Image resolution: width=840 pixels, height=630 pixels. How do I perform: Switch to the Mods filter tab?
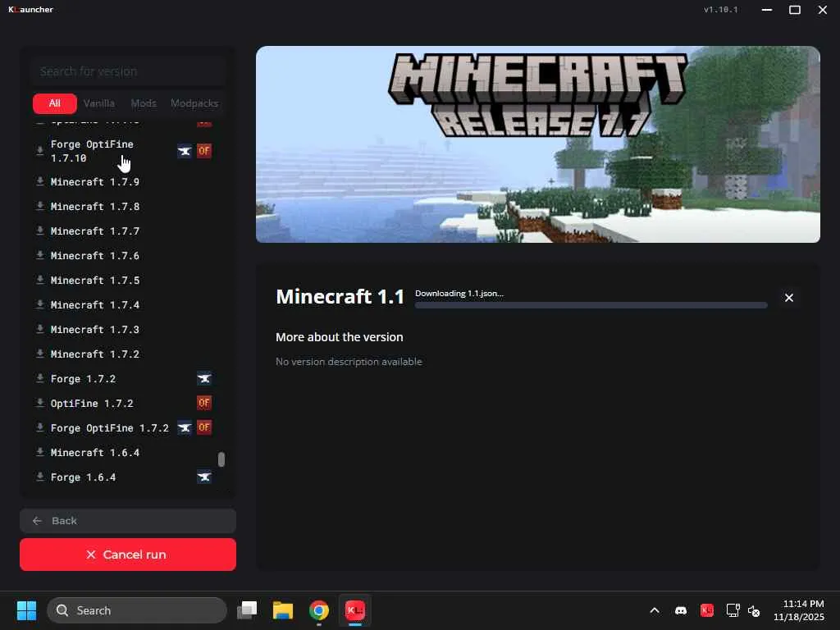click(x=144, y=103)
